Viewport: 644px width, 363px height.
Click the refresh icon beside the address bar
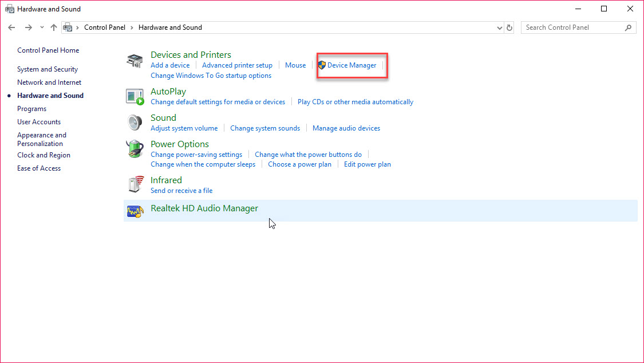coord(509,27)
